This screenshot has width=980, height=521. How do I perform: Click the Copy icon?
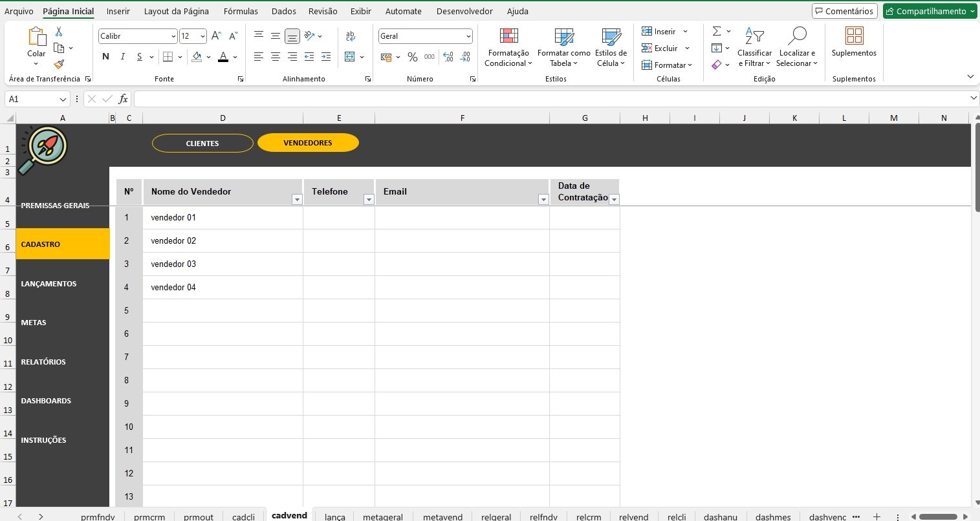point(59,48)
